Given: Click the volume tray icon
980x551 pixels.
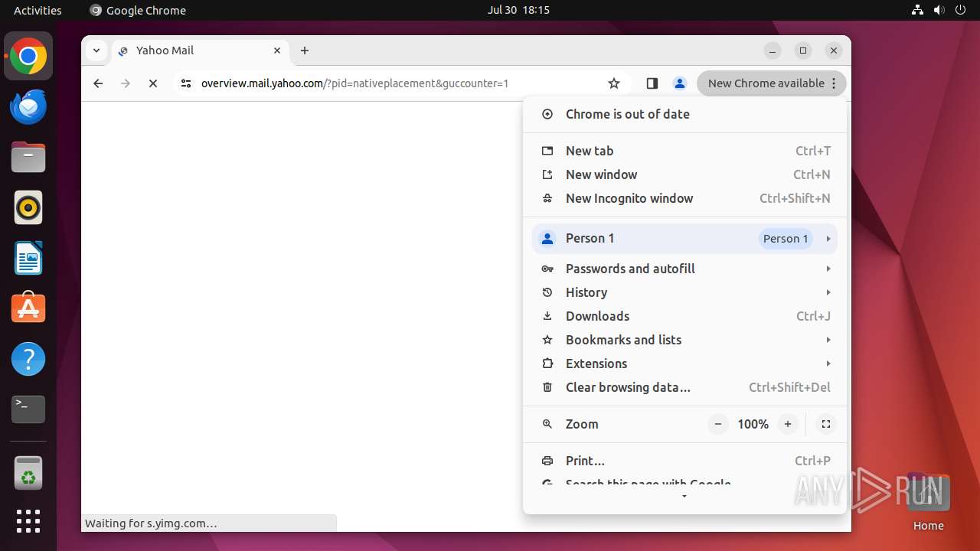Looking at the screenshot, I should tap(939, 10).
